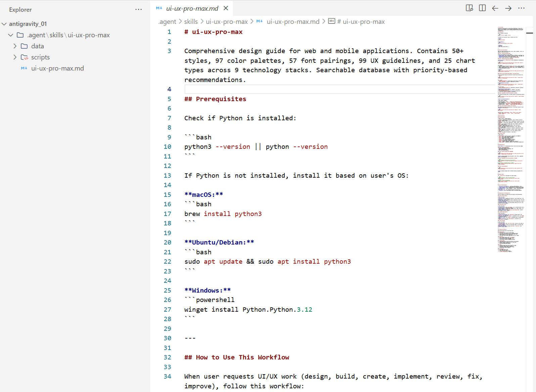Screen dimensions: 536x392
Task: Click the minimap code overview
Action: [x=510, y=134]
